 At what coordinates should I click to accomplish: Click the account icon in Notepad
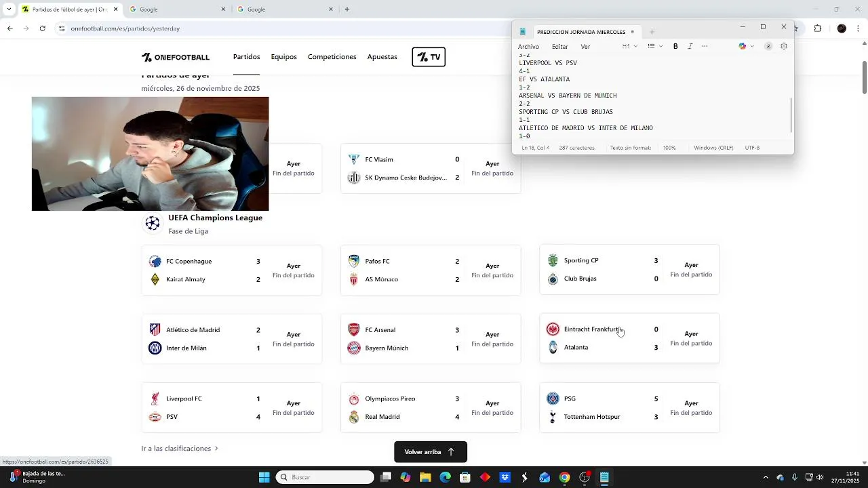(768, 46)
